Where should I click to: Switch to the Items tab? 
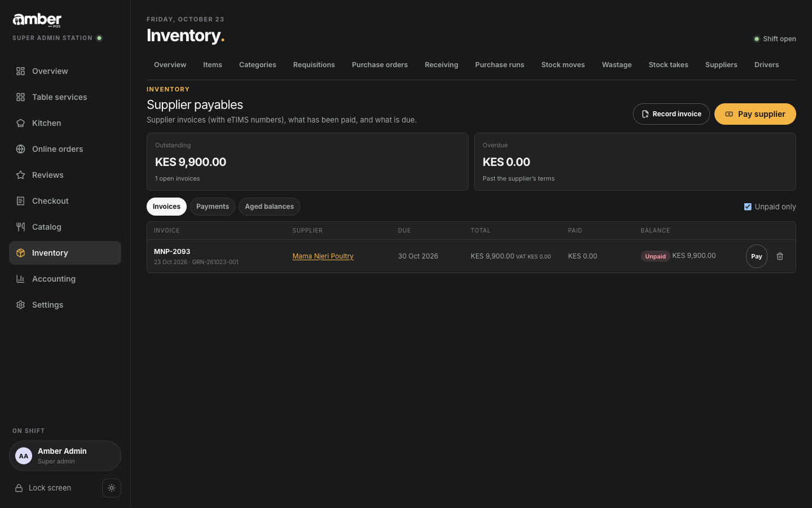213,65
